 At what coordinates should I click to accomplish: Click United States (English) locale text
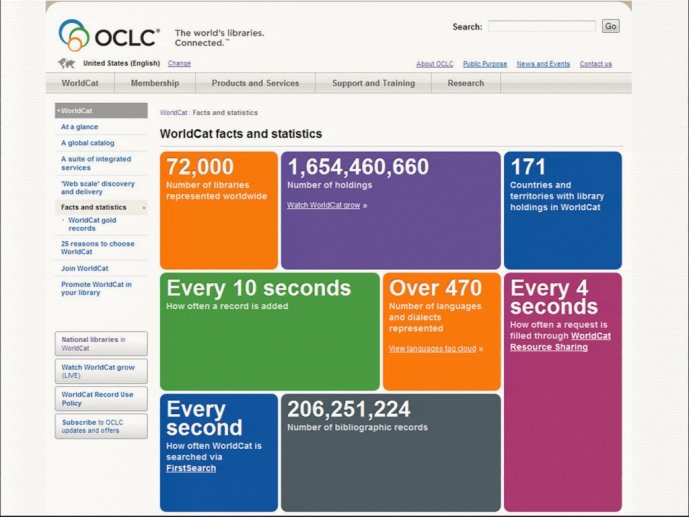click(122, 63)
